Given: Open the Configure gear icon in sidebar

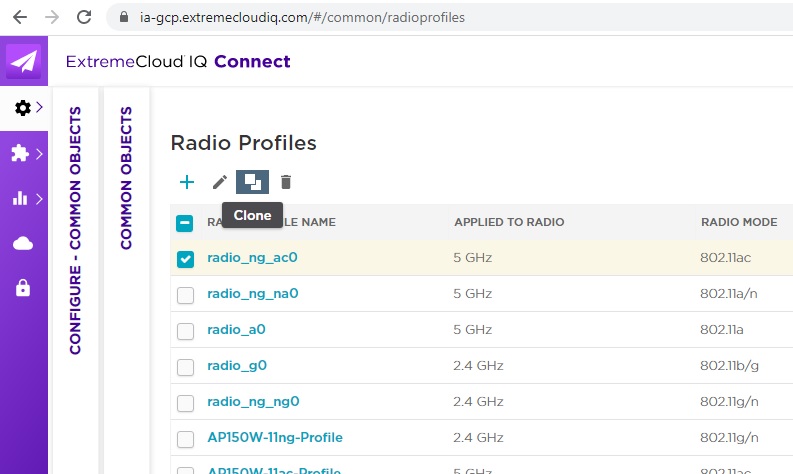Looking at the screenshot, I should 22,107.
